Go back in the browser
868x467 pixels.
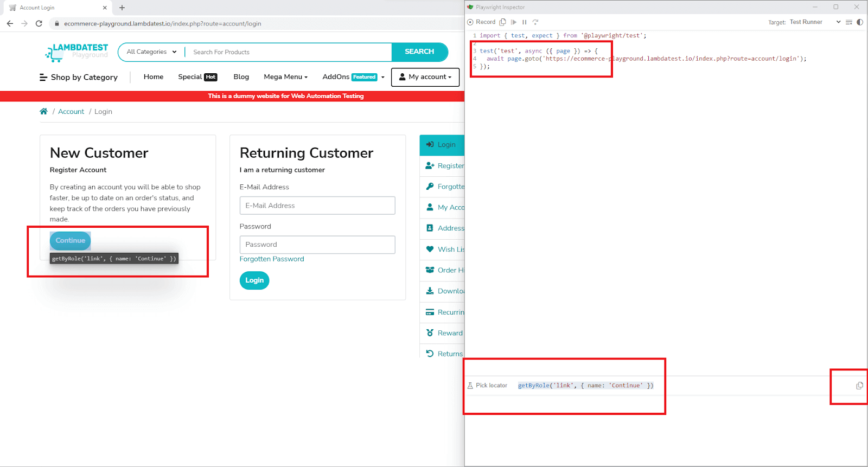pyautogui.click(x=10, y=23)
